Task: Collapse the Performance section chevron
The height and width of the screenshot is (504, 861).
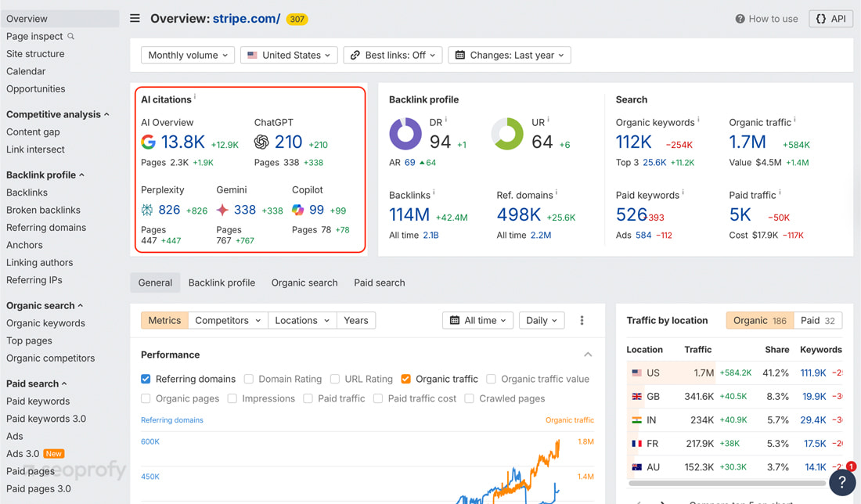Action: (x=588, y=355)
